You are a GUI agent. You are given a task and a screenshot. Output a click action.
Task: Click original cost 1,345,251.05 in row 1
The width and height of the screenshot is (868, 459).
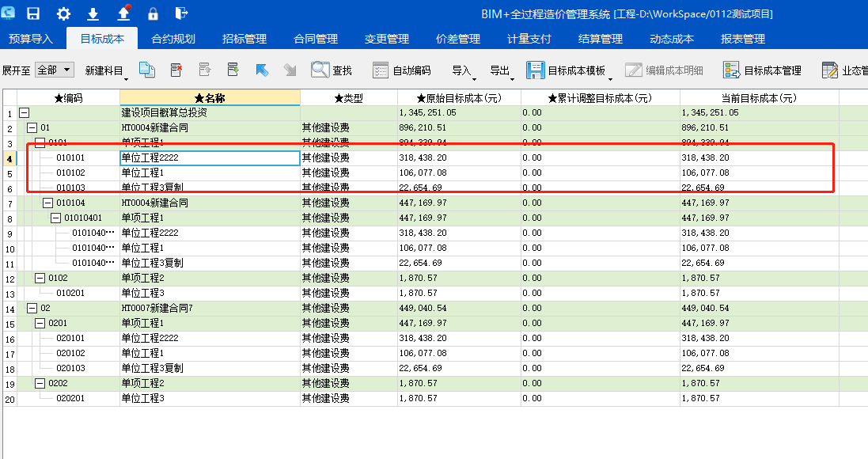459,112
